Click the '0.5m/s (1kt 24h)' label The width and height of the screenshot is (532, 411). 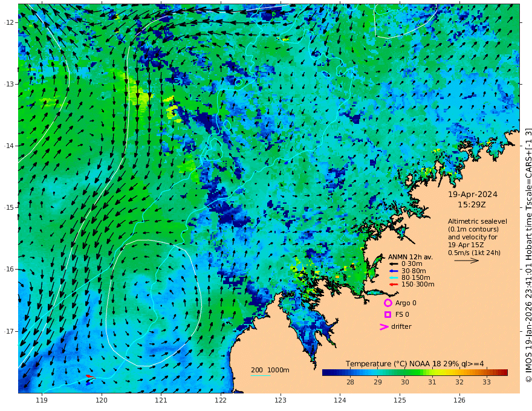474,253
